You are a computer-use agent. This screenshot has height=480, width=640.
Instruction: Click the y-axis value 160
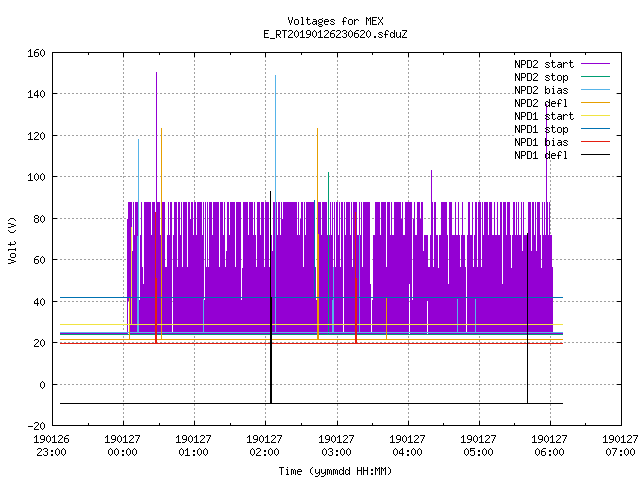36,53
